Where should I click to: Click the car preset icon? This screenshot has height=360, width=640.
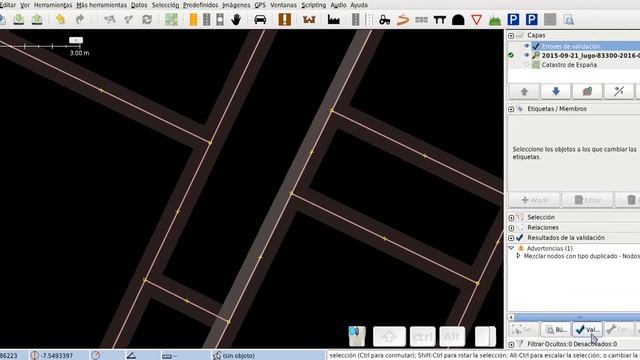tap(260, 20)
